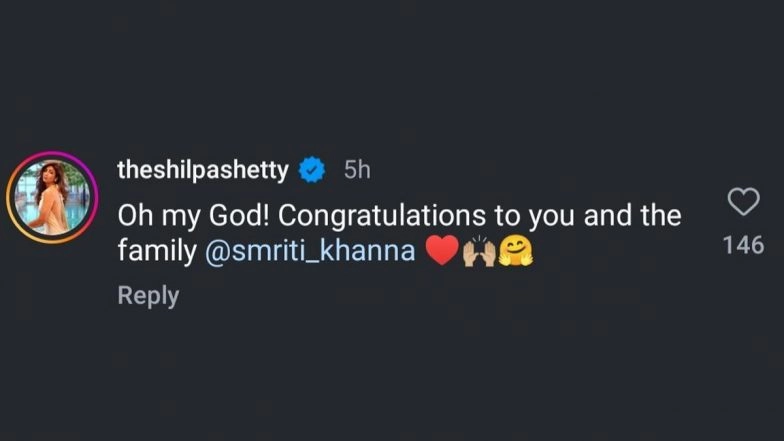The image size is (784, 441).
Task: Click the word "family" in the comment
Action: coord(157,251)
